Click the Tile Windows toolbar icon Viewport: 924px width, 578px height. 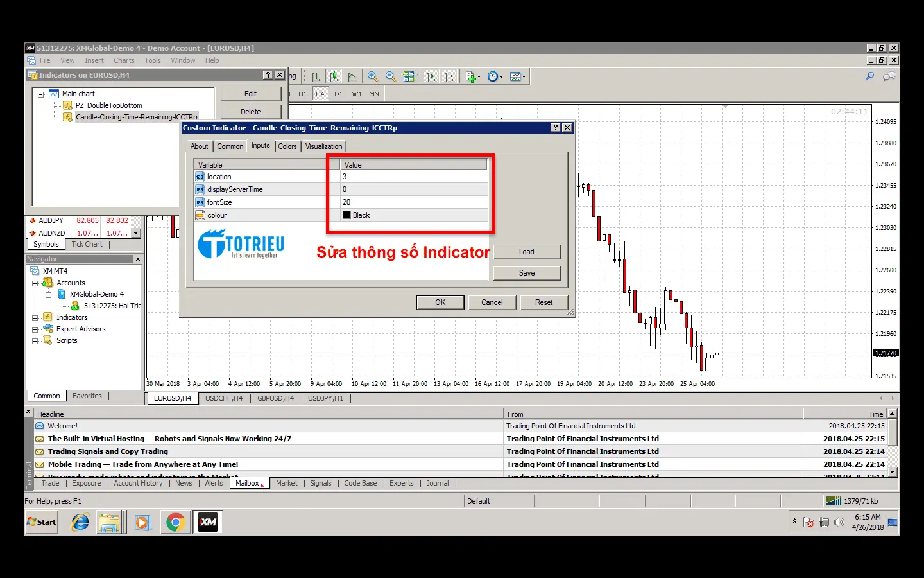click(409, 76)
